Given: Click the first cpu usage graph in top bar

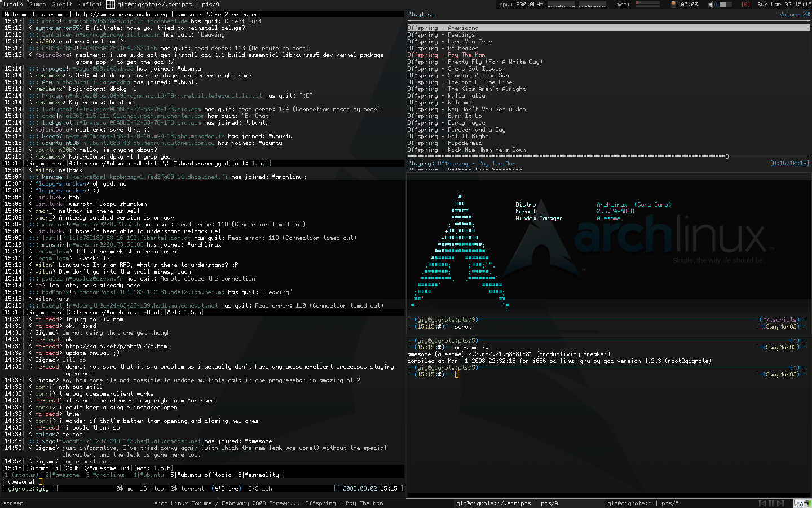Looking at the screenshot, I should pos(561,4).
